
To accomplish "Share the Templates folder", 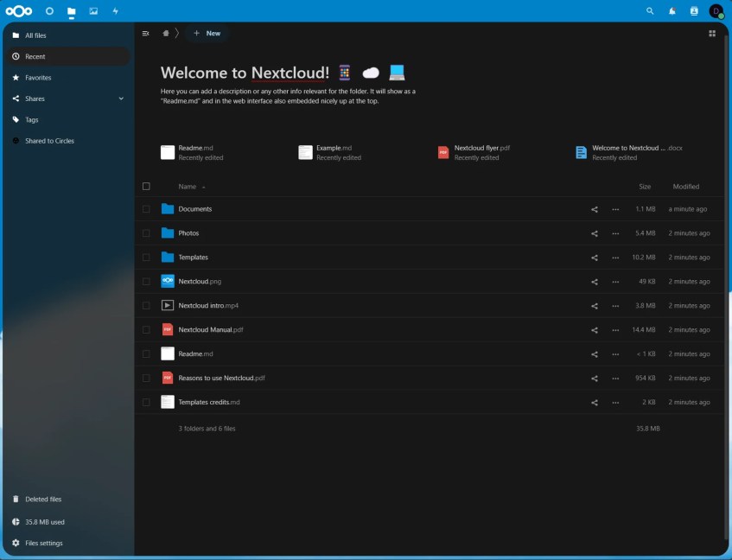I will coord(595,258).
